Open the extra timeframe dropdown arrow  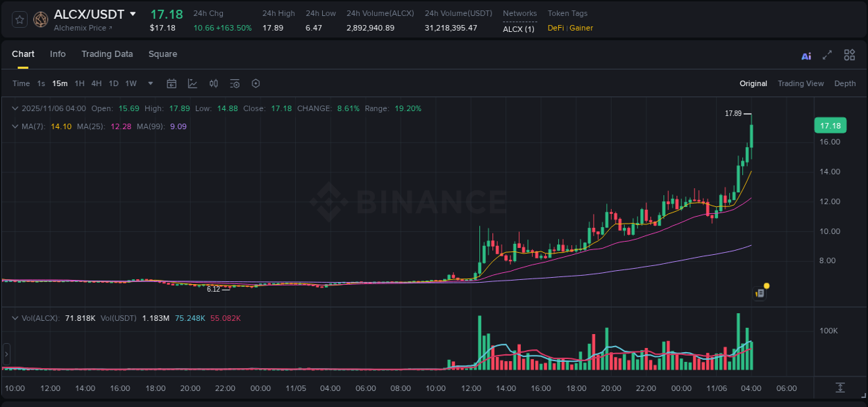(149, 83)
